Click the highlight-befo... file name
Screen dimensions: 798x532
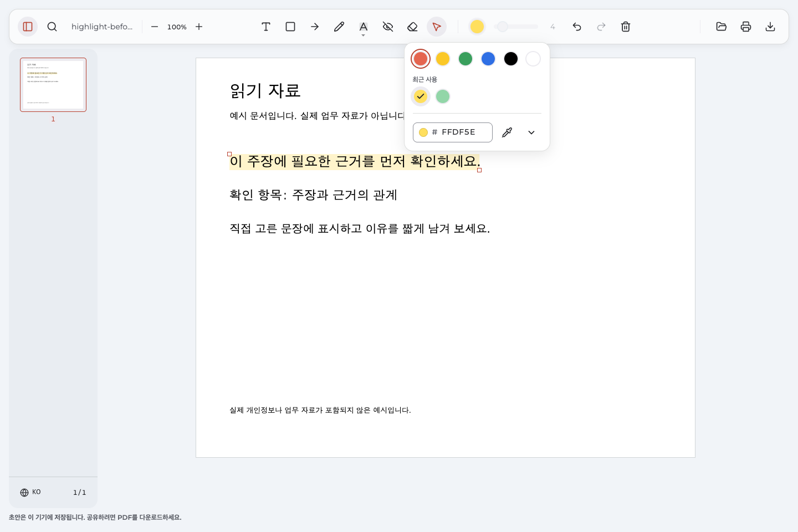(x=102, y=27)
